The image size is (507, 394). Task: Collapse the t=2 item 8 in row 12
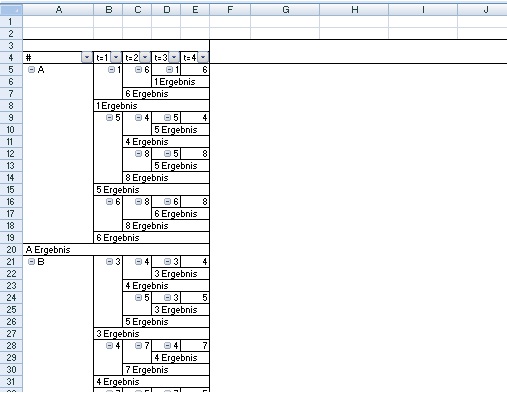click(x=138, y=154)
